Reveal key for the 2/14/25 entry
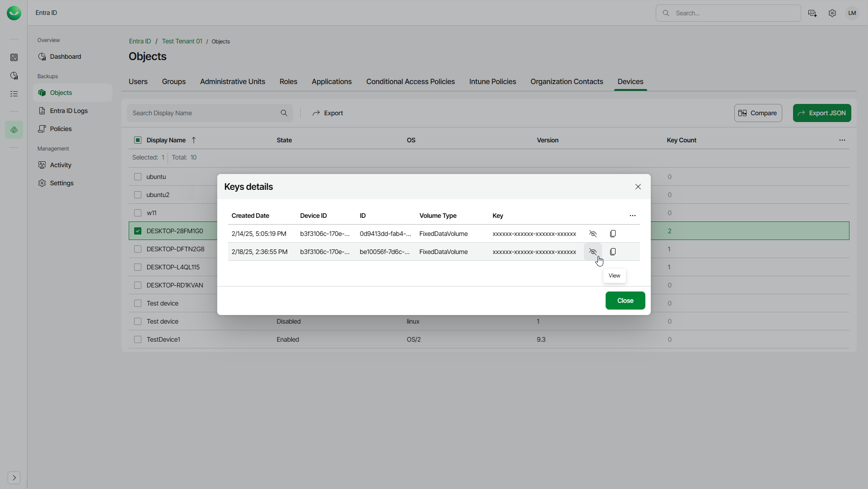Viewport: 868px width, 489px height. click(x=593, y=234)
